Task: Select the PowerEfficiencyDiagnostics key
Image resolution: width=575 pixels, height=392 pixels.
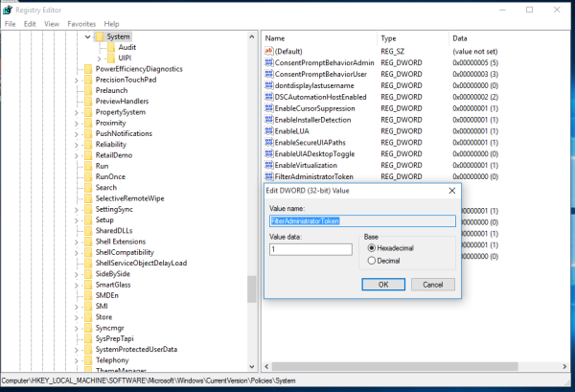Action: (x=139, y=69)
